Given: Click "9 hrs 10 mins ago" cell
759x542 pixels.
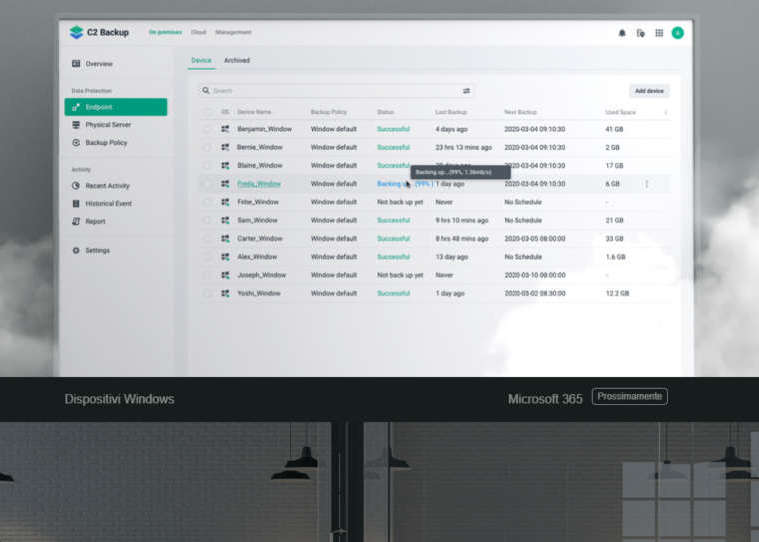Looking at the screenshot, I should click(461, 220).
